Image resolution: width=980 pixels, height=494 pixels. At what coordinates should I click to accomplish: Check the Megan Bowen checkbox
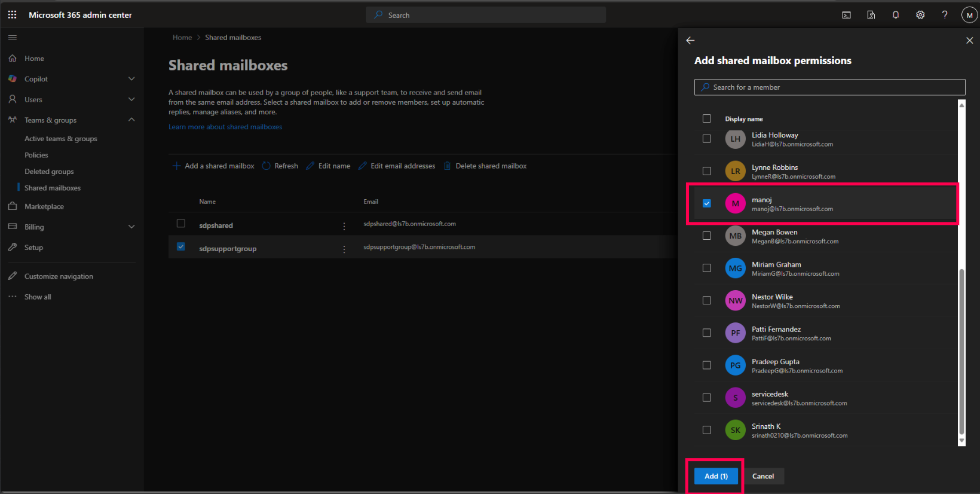pos(707,236)
